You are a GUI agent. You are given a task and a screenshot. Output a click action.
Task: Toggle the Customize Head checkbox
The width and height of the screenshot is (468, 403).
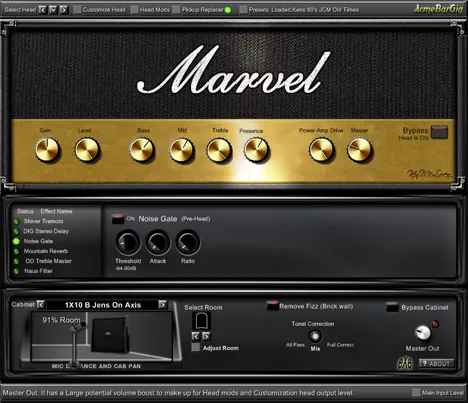tap(77, 10)
